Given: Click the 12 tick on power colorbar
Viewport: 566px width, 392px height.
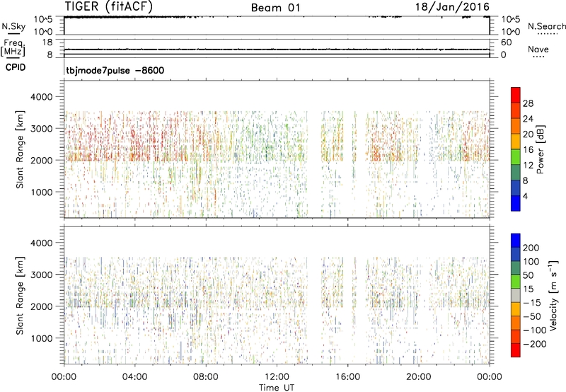Looking at the screenshot, I should tap(528, 166).
